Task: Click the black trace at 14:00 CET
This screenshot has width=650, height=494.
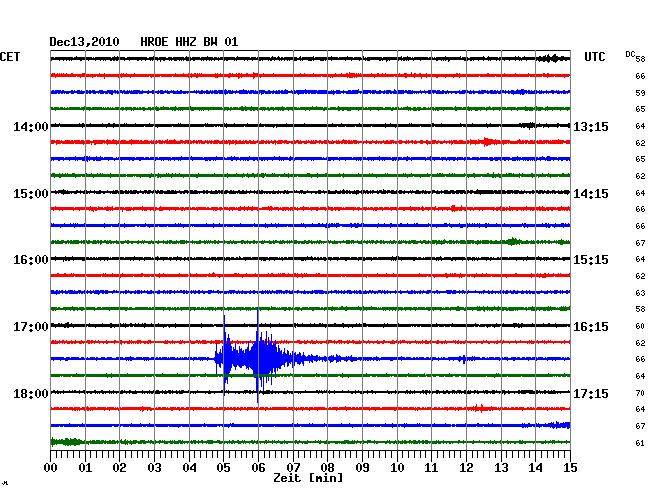Action: 310,125
